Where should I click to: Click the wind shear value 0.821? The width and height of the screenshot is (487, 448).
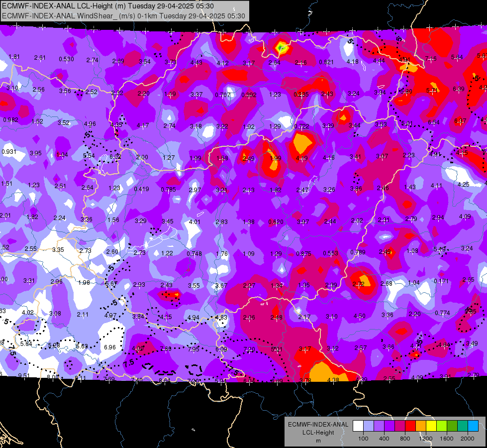(326, 62)
